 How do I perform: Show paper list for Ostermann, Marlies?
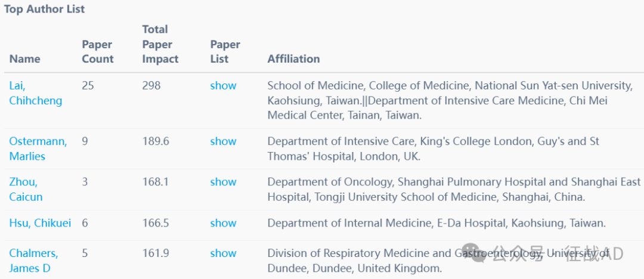pyautogui.click(x=223, y=141)
